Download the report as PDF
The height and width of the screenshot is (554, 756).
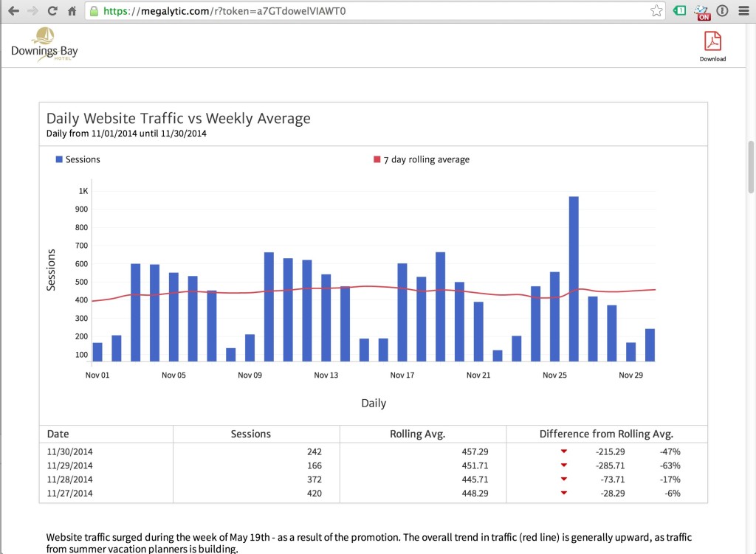(712, 46)
